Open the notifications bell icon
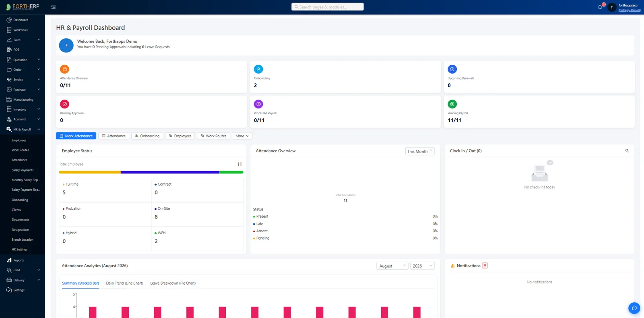Image resolution: width=644 pixels, height=318 pixels. pos(600,7)
